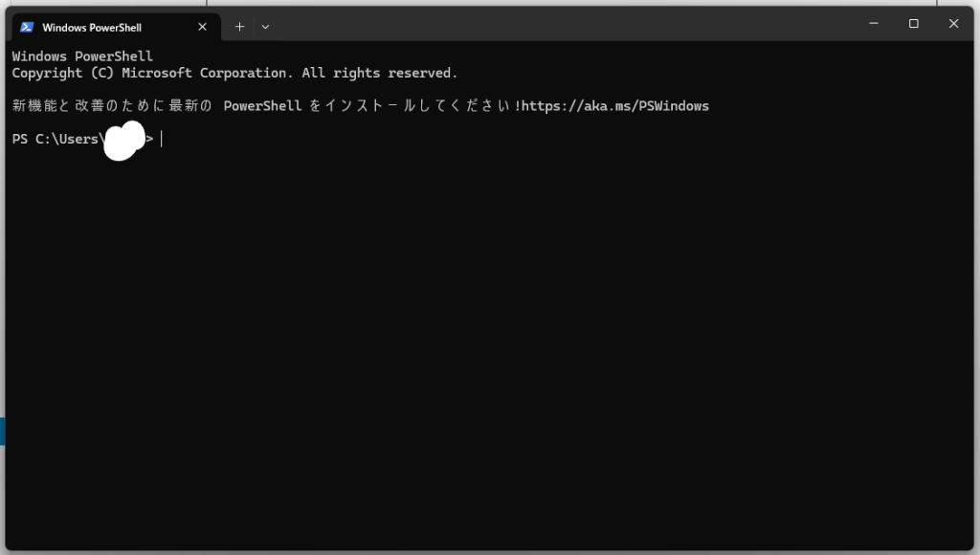Screen dimensions: 980x555
Task: Click the white redacted username blob in the prompt
Action: pyautogui.click(x=123, y=141)
